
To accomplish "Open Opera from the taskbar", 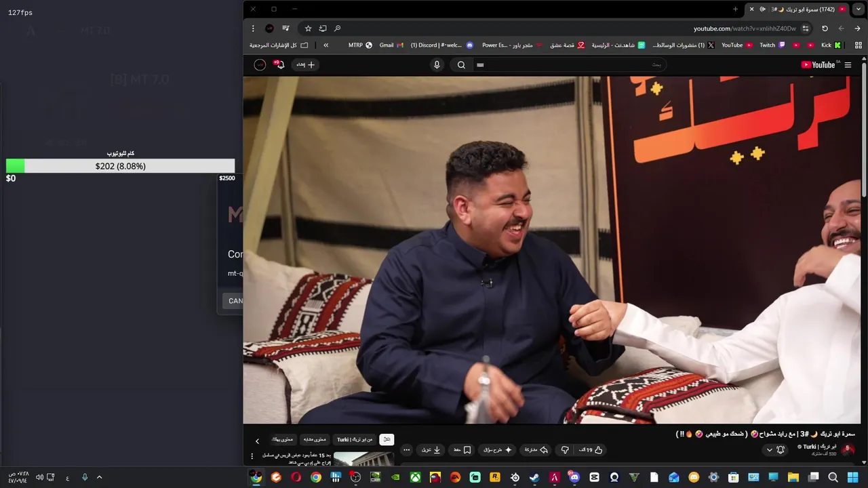I will pyautogui.click(x=296, y=477).
